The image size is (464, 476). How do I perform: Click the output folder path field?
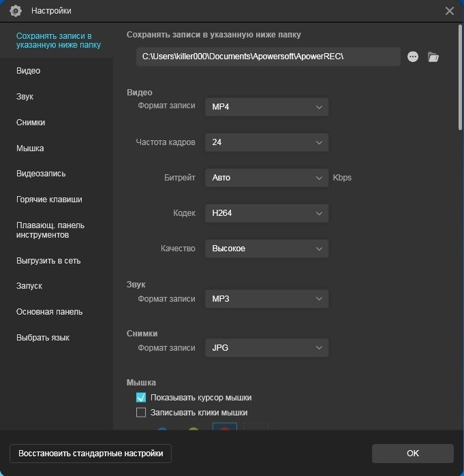click(268, 57)
